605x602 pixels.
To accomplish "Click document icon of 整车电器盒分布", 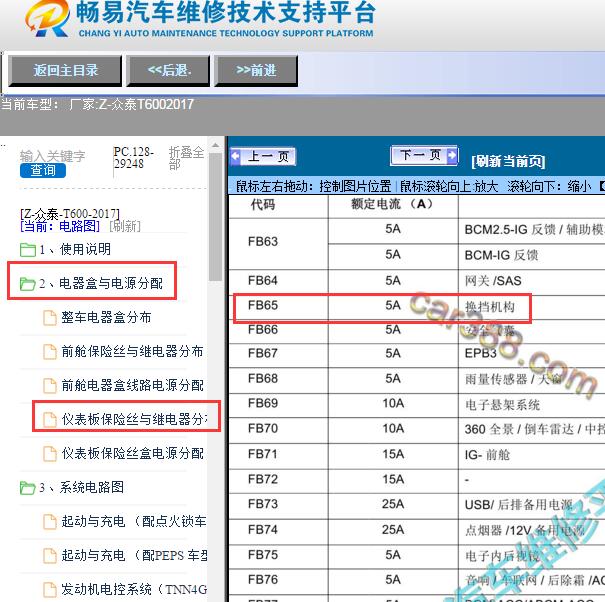I will point(50,318).
